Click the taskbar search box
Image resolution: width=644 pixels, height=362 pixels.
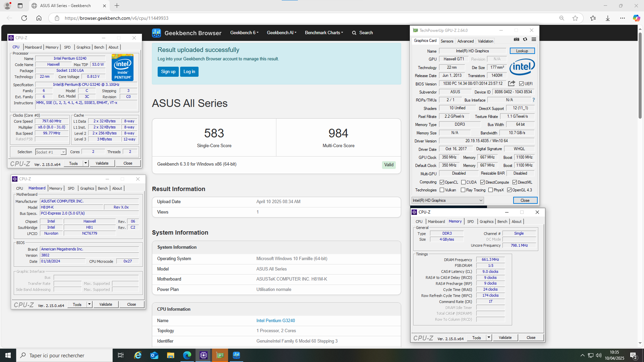coord(64,355)
